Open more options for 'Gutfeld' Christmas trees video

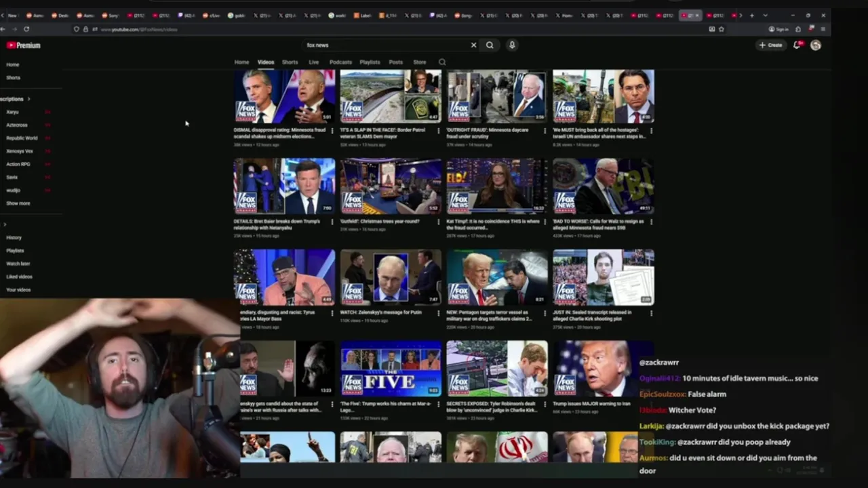(x=438, y=222)
